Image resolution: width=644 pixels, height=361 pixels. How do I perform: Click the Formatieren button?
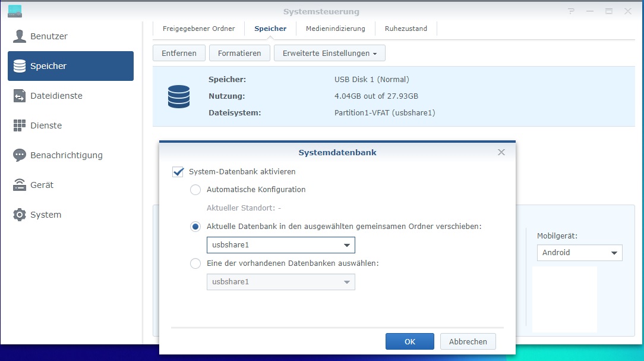pyautogui.click(x=239, y=53)
